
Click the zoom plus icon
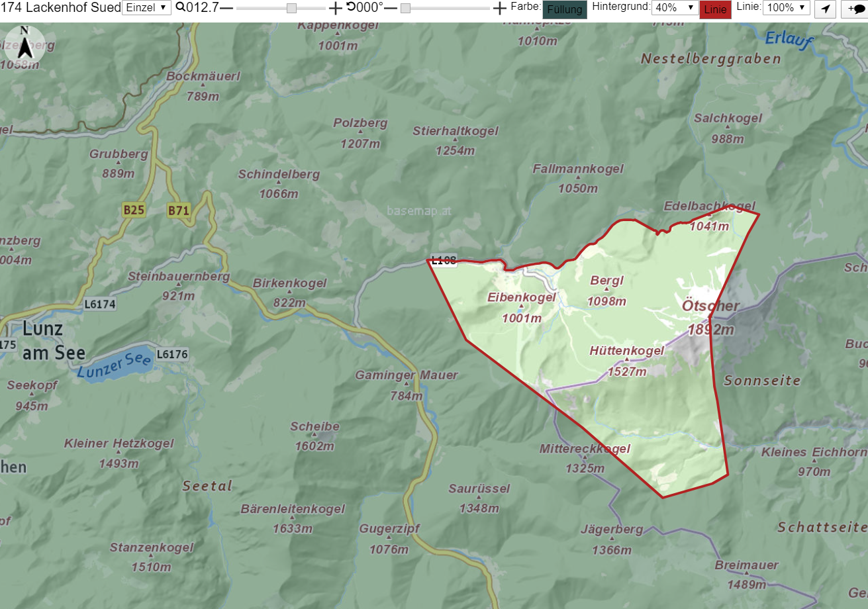[336, 8]
